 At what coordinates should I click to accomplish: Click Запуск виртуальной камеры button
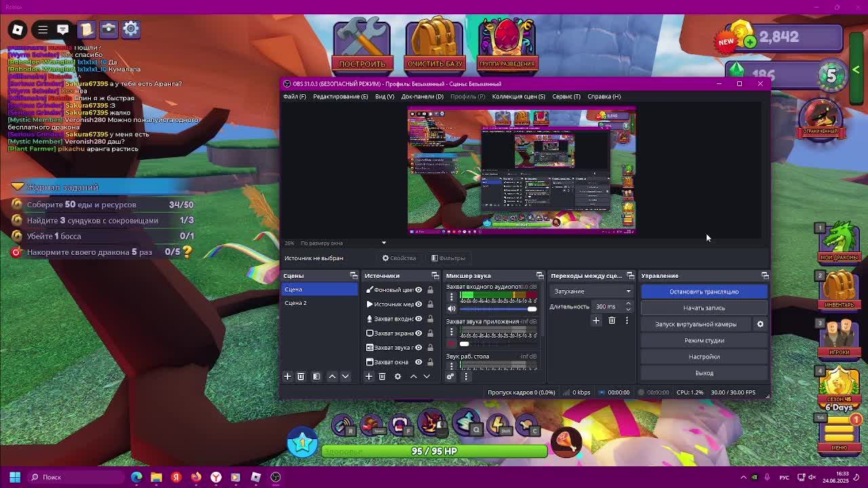coord(696,324)
